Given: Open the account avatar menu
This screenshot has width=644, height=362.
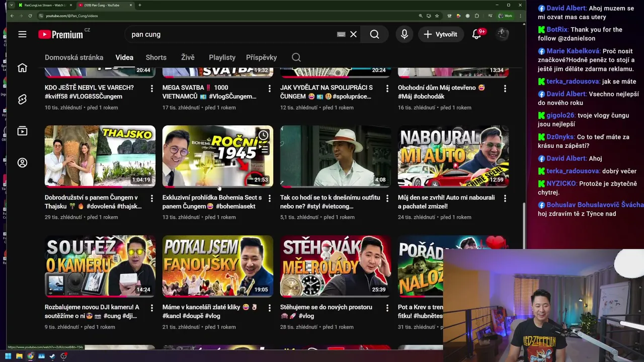Looking at the screenshot, I should tap(502, 34).
